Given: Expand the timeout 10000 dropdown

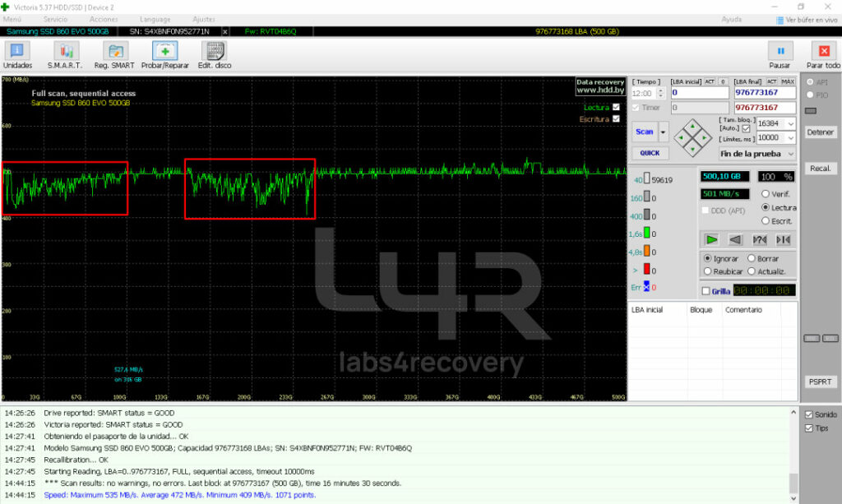Looking at the screenshot, I should (790, 138).
